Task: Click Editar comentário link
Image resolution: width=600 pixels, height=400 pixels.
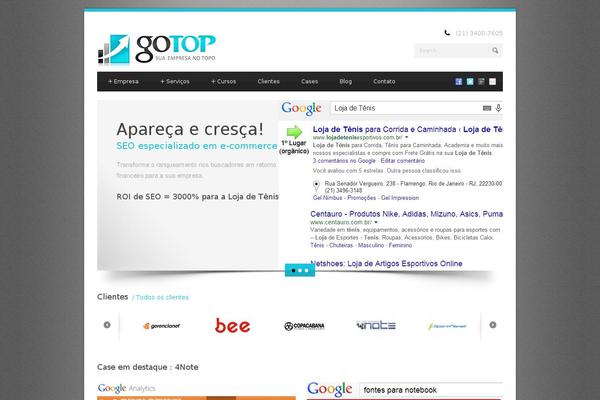Action: coord(403,161)
